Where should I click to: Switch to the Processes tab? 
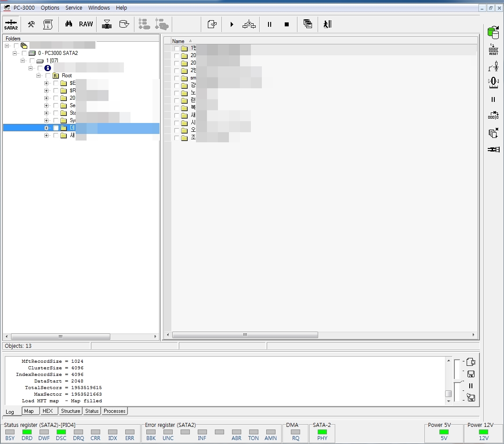click(114, 411)
